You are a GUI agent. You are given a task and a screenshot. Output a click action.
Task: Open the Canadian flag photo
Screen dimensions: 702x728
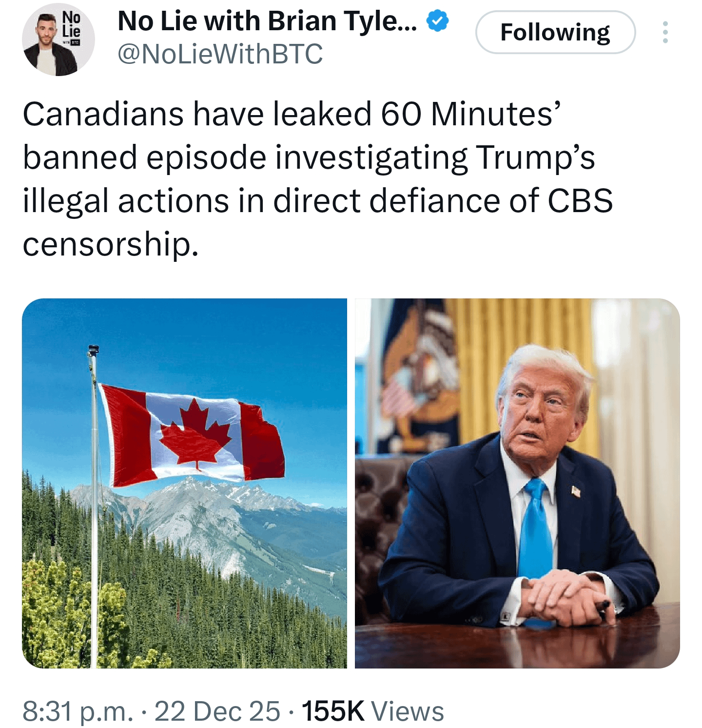(x=184, y=483)
